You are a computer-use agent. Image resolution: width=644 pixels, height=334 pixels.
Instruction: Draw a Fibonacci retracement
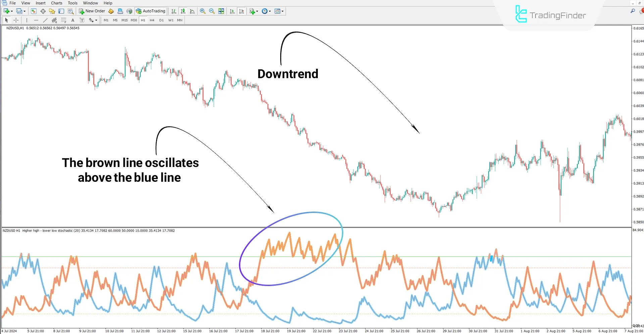coord(64,20)
